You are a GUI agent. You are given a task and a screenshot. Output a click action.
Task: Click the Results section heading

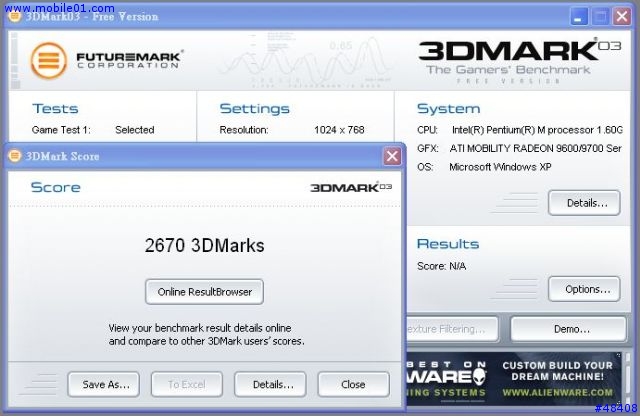coord(448,244)
